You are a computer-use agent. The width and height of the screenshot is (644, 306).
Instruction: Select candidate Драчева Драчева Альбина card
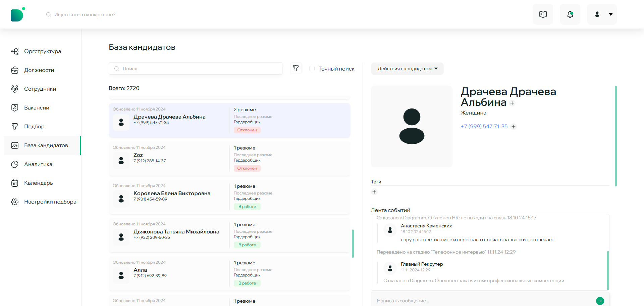229,120
